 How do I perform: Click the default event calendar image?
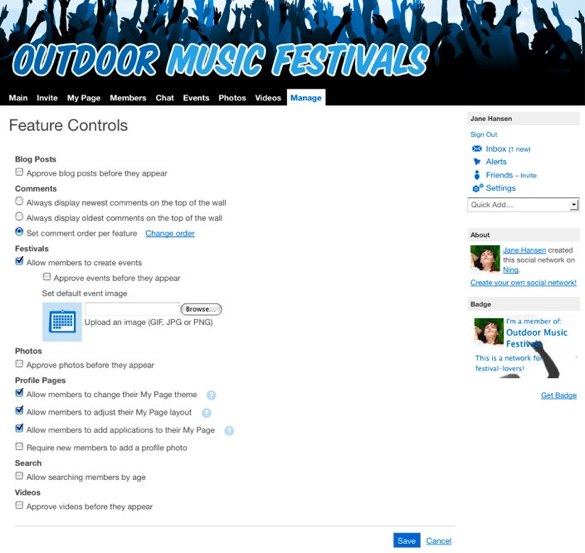[x=62, y=322]
